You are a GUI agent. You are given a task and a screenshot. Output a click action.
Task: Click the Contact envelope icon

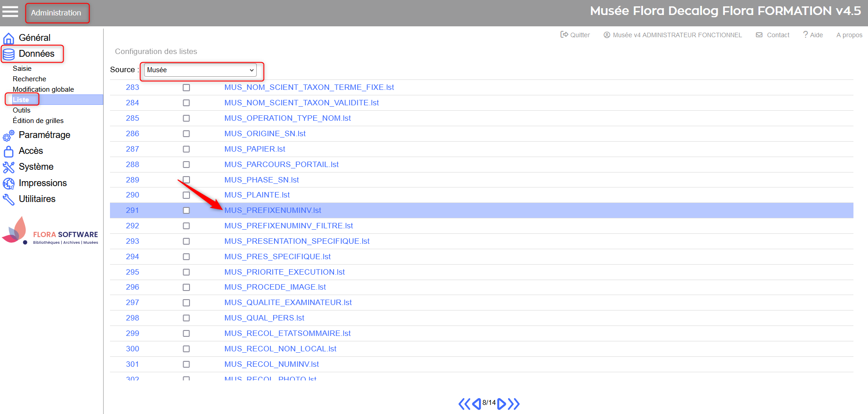pyautogui.click(x=759, y=35)
